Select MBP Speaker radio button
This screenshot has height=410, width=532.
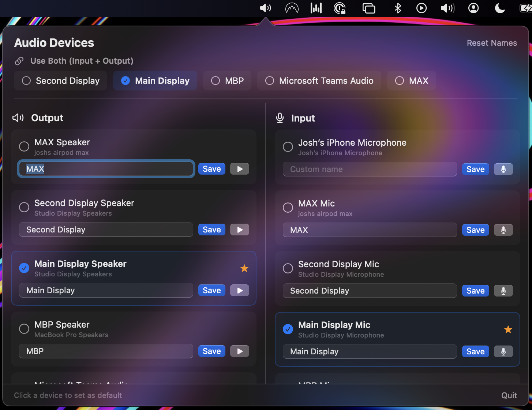24,329
